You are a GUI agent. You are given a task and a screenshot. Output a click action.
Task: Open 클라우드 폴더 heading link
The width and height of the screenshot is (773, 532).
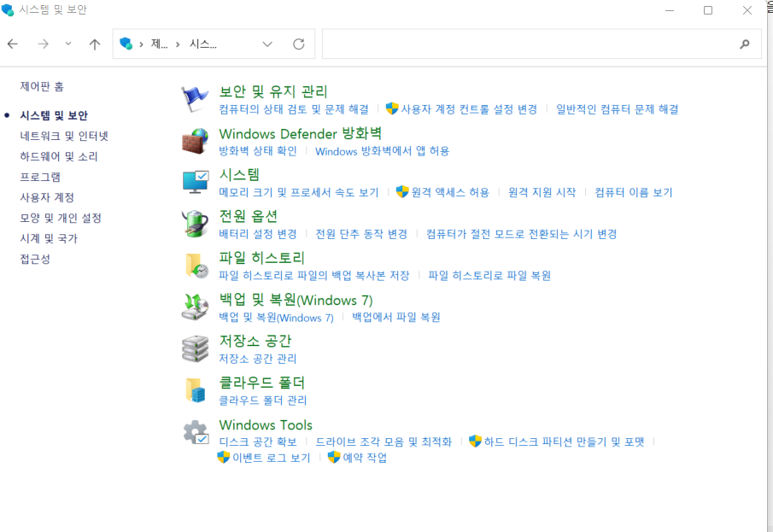click(261, 383)
